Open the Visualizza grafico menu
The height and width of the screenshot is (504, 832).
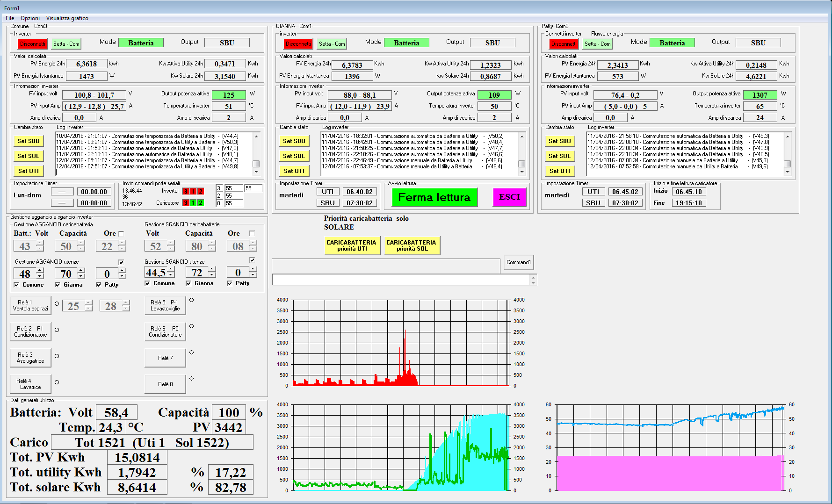coord(67,18)
